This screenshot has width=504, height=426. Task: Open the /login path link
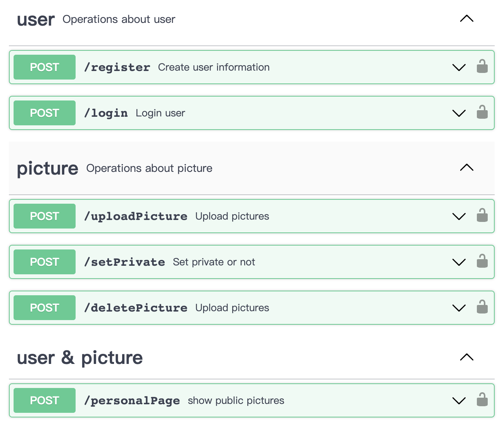point(106,113)
